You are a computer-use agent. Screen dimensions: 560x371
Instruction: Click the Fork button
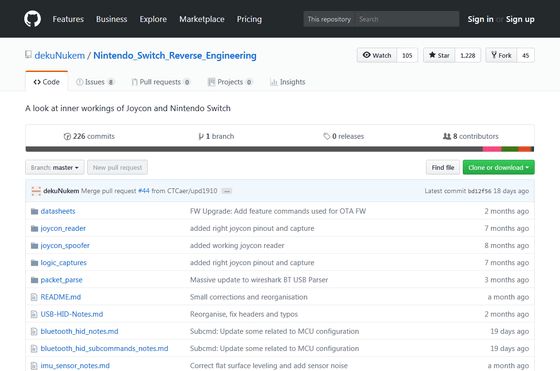[501, 55]
